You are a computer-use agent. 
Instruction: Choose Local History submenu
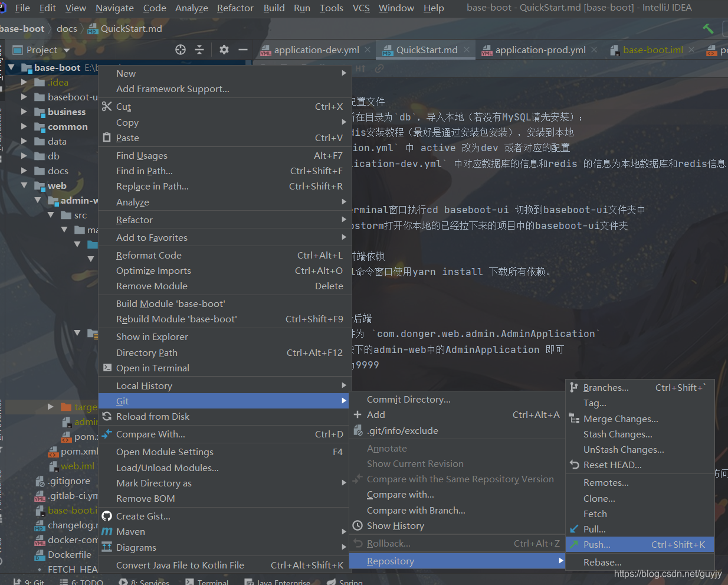[225, 385]
